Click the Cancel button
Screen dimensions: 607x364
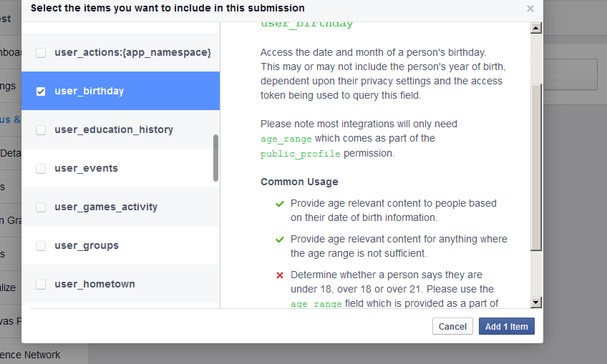coord(452,327)
